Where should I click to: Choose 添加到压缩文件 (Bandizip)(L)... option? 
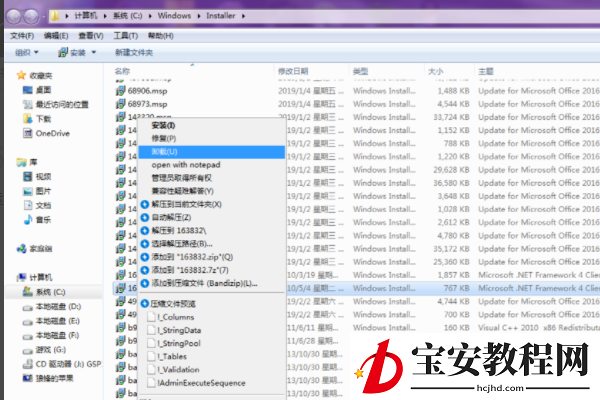pos(212,284)
